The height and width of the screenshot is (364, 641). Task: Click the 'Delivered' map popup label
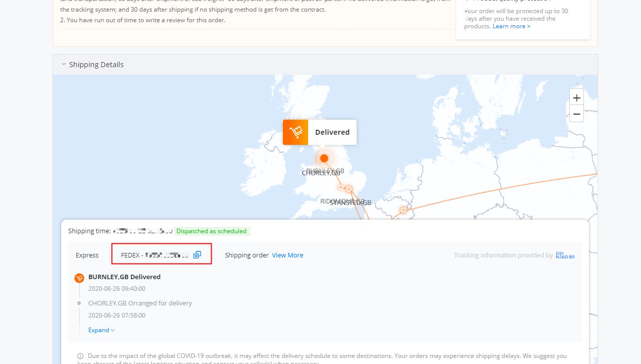pos(332,132)
